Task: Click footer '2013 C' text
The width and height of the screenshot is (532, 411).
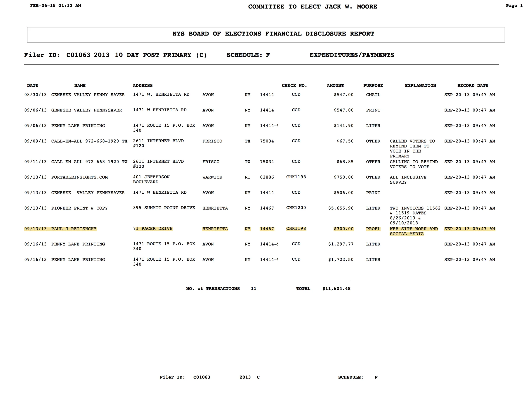Action: click(x=250, y=377)
